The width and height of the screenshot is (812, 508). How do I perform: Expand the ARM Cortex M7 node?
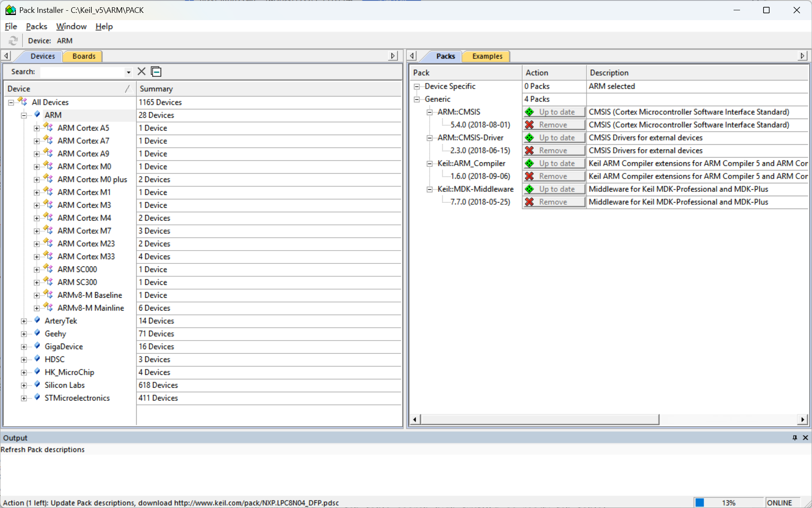click(x=37, y=231)
